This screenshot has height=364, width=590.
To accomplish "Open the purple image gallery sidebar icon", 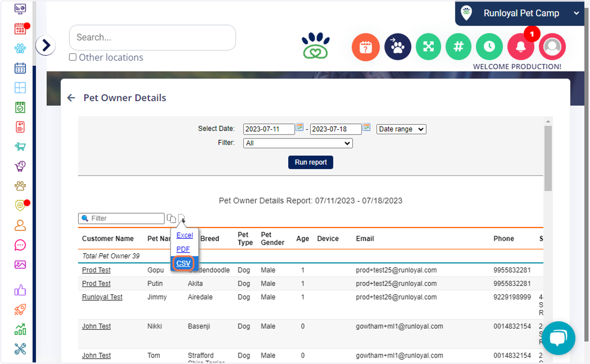I will (x=20, y=265).
